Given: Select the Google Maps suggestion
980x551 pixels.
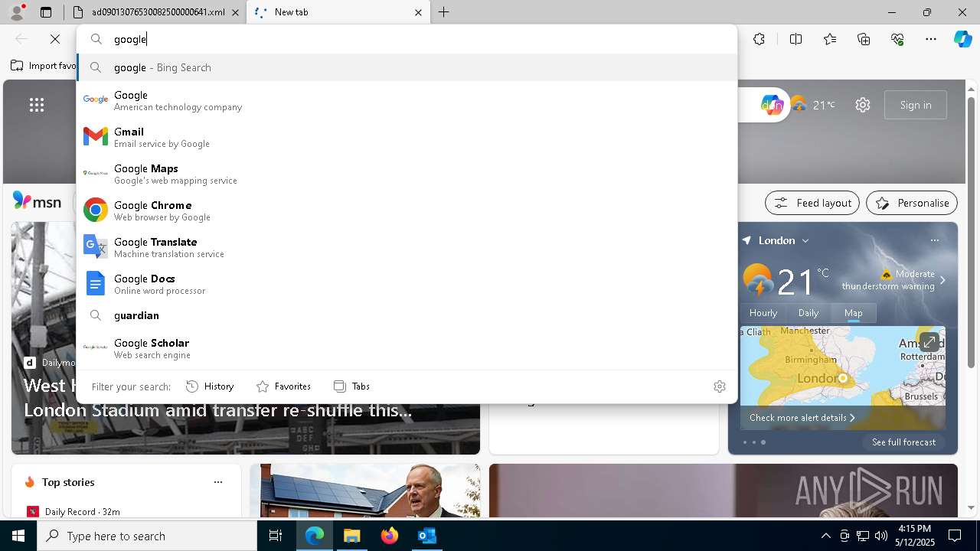Looking at the screenshot, I should (407, 174).
